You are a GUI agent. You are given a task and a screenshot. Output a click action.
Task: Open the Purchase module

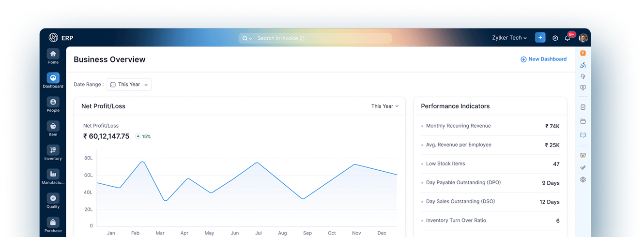click(53, 225)
